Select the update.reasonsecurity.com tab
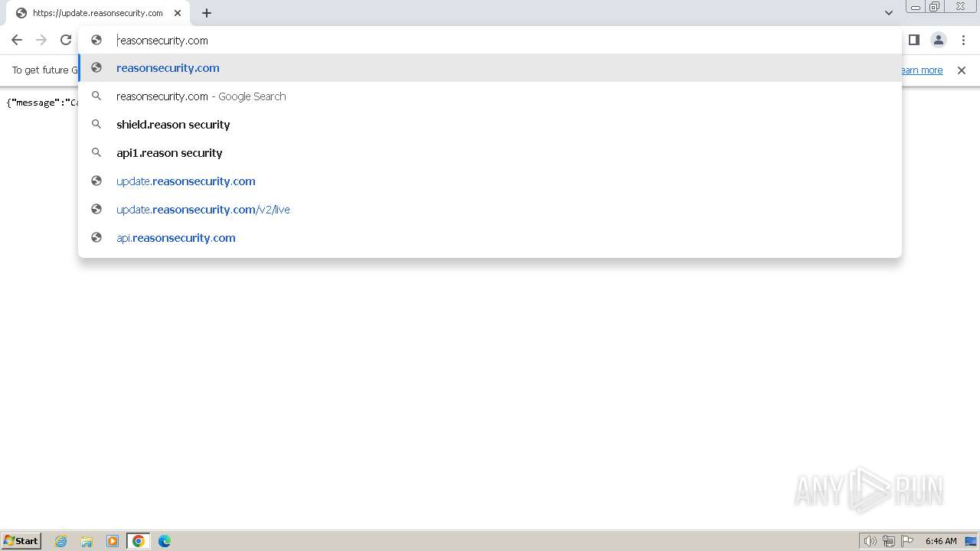Viewport: 980px width, 551px height. point(97,13)
